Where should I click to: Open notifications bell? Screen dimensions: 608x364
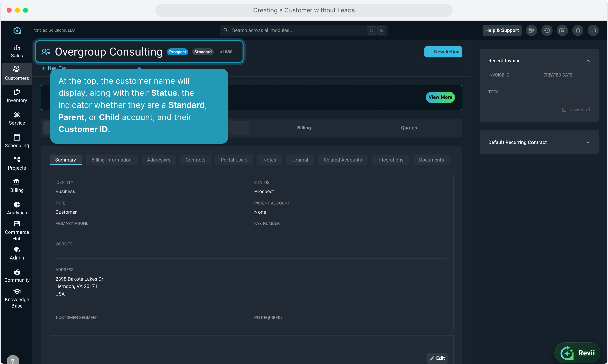tap(578, 30)
